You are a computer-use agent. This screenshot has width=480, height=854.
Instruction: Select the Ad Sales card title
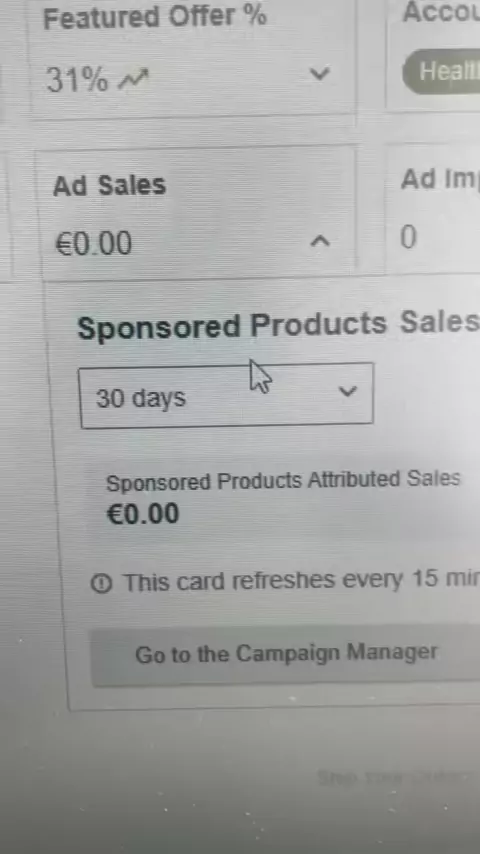[x=110, y=185]
